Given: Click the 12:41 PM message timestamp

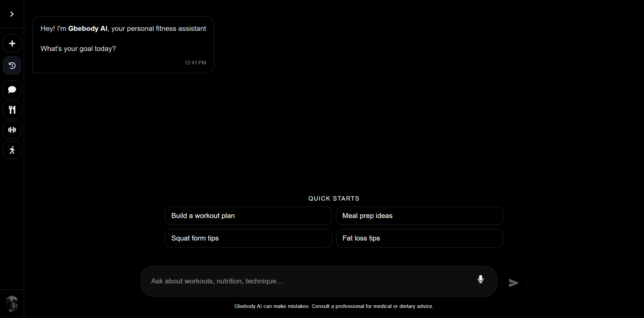Looking at the screenshot, I should 196,63.
